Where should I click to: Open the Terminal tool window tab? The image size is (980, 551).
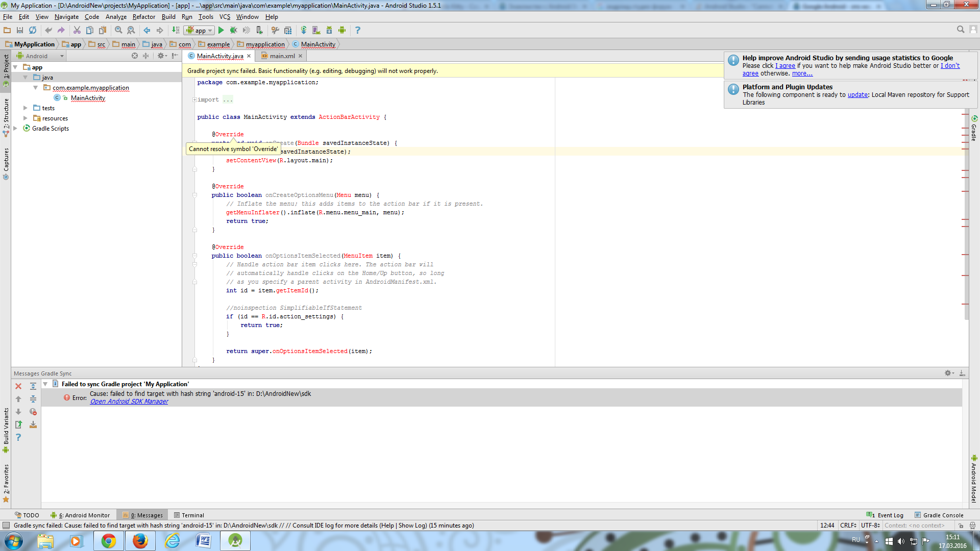[x=189, y=515]
